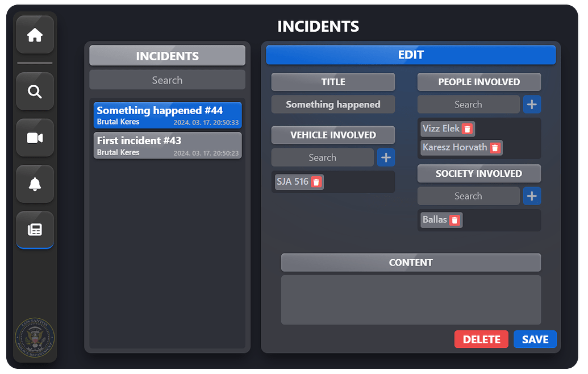Remove Karesz Horvath using the trash icon

pyautogui.click(x=495, y=147)
